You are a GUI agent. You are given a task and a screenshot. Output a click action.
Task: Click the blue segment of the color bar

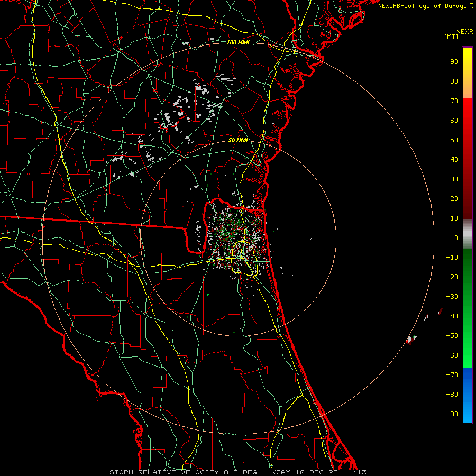tap(467, 396)
